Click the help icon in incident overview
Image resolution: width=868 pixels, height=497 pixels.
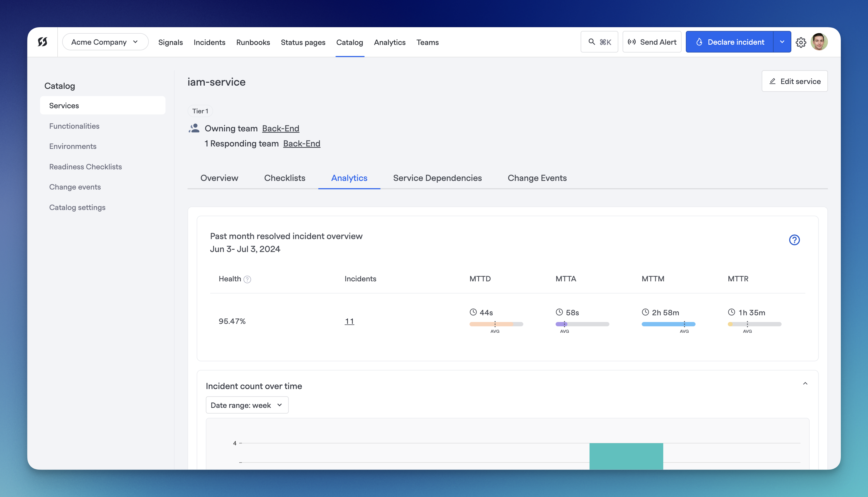(x=794, y=240)
